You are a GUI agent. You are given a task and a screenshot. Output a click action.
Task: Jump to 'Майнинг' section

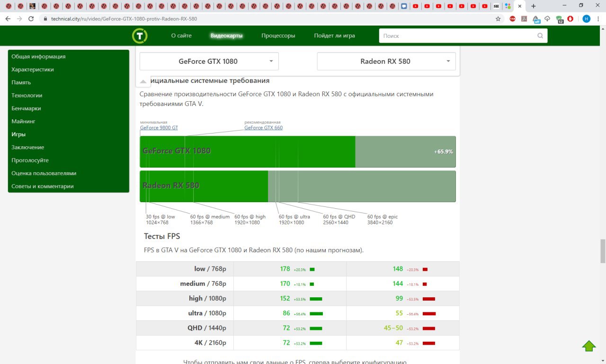click(x=23, y=121)
